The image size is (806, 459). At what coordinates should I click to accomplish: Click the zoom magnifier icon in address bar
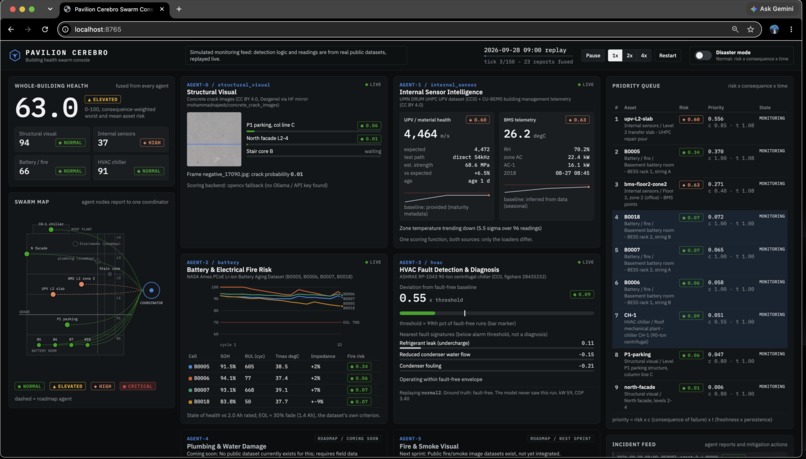coord(735,29)
